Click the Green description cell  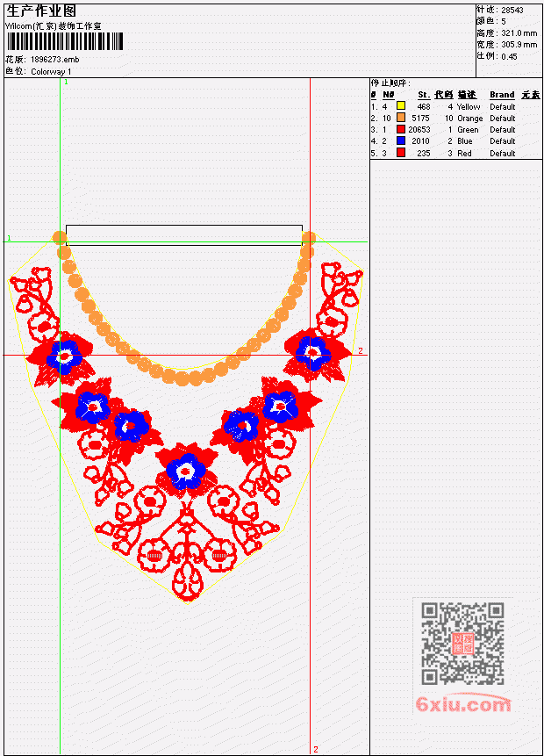click(468, 130)
